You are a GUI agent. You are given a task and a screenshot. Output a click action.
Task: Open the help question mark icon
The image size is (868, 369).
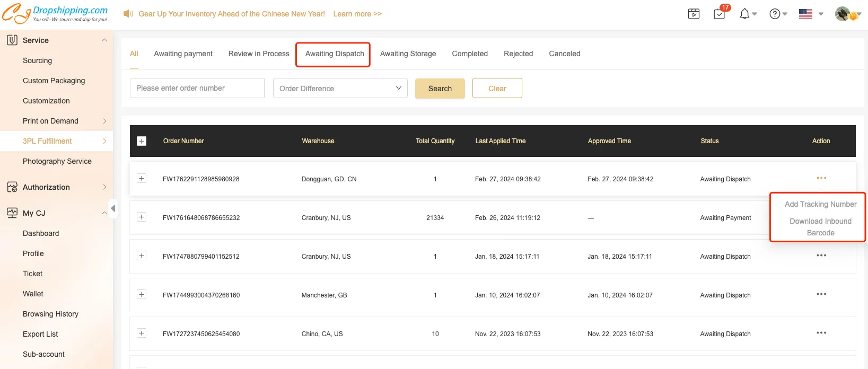pyautogui.click(x=775, y=14)
